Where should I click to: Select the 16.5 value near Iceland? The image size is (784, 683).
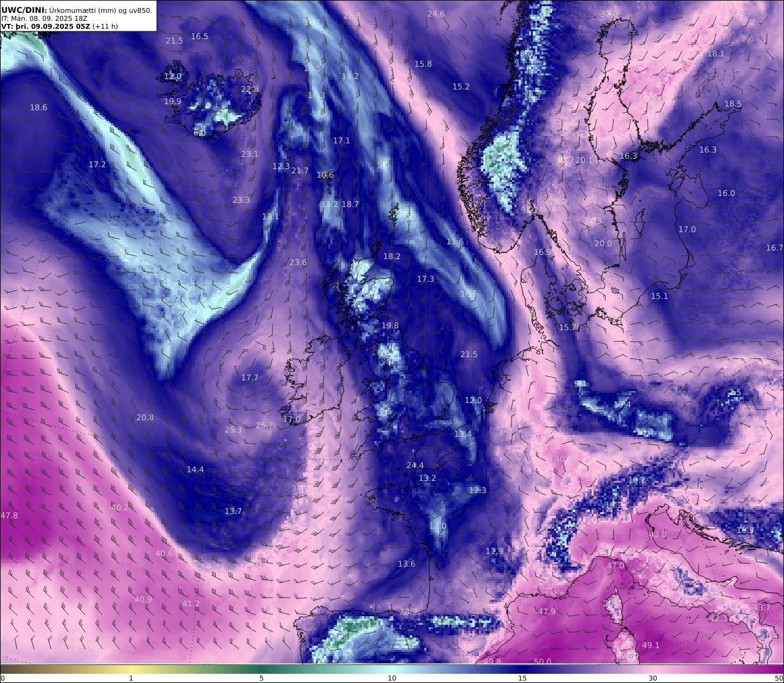tap(200, 36)
